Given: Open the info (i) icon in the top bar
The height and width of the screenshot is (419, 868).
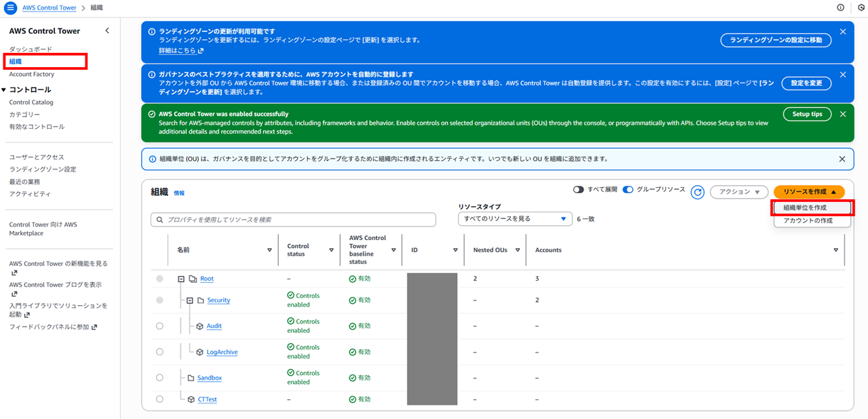Looking at the screenshot, I should tap(840, 7).
